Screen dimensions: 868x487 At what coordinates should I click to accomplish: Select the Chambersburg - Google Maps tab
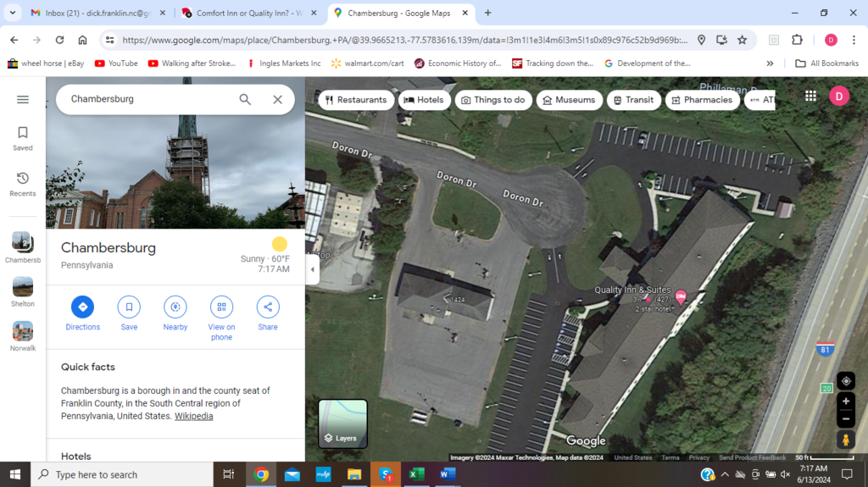400,13
